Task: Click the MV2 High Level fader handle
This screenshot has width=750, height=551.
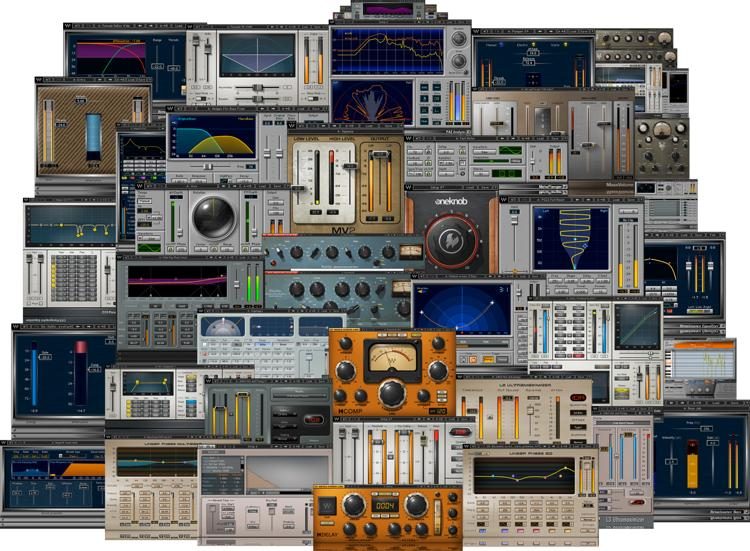Action: pos(350,165)
